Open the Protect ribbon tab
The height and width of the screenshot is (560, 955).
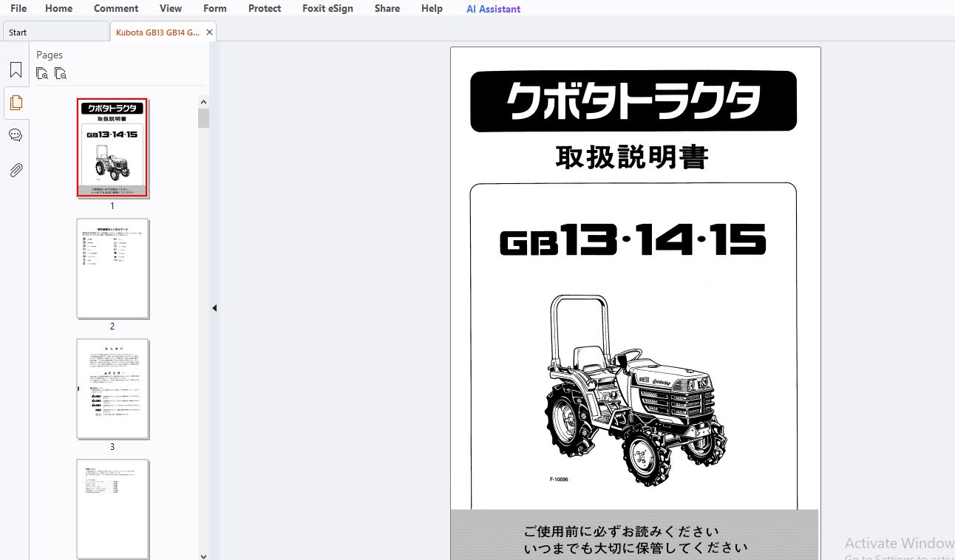pos(265,8)
